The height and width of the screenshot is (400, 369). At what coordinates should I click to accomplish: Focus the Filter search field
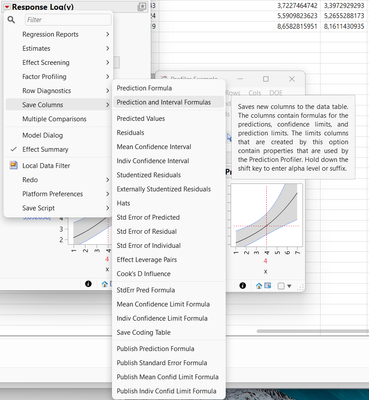tap(68, 20)
